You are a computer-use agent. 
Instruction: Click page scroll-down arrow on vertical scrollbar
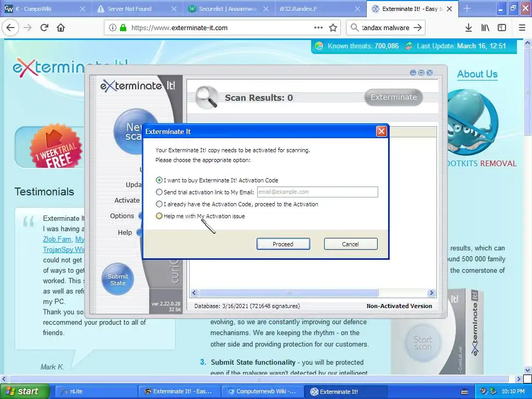(527, 370)
